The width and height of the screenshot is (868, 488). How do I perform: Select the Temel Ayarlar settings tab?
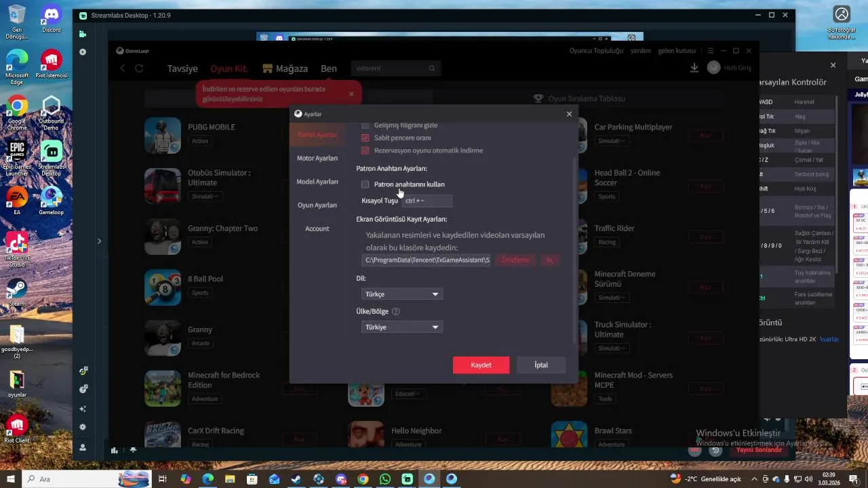(x=317, y=135)
